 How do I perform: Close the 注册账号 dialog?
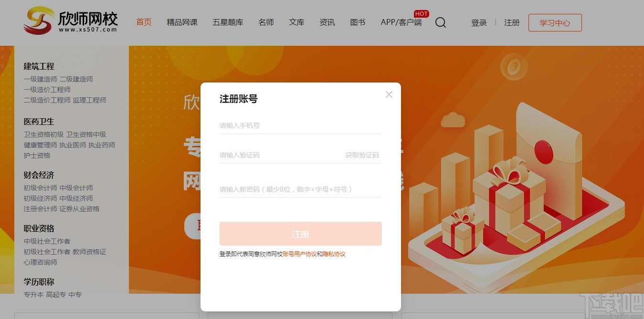[389, 94]
